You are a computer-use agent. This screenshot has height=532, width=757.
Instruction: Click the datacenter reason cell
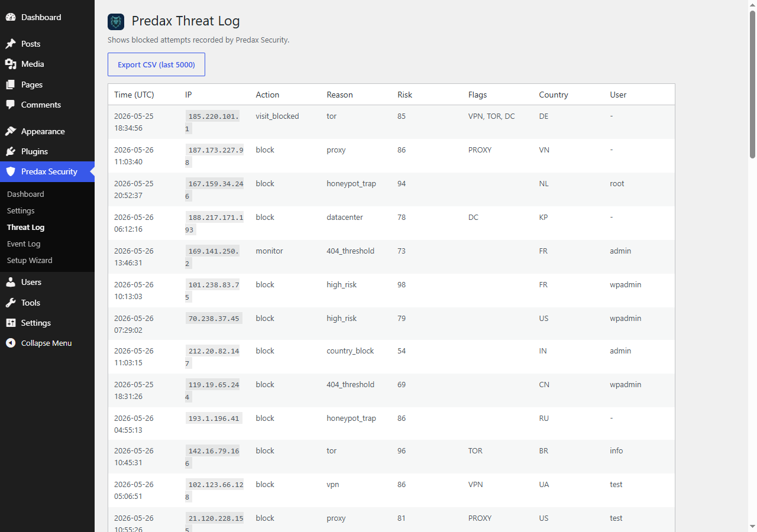click(x=345, y=218)
